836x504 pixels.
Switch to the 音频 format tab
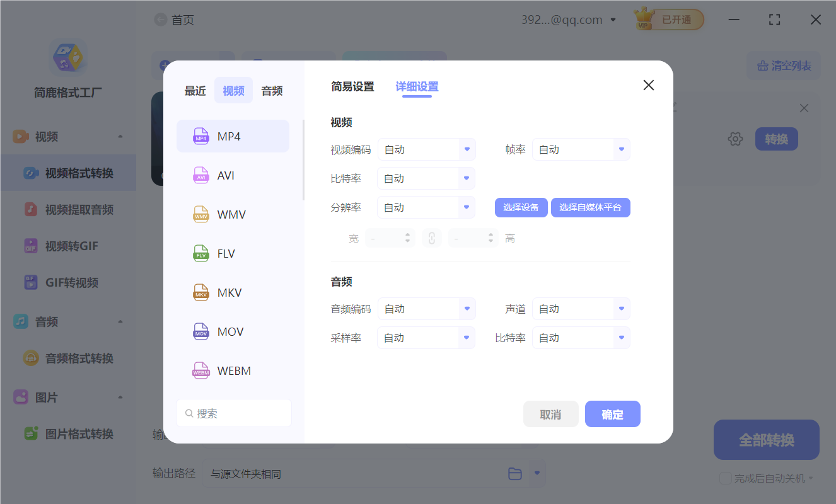click(x=271, y=90)
